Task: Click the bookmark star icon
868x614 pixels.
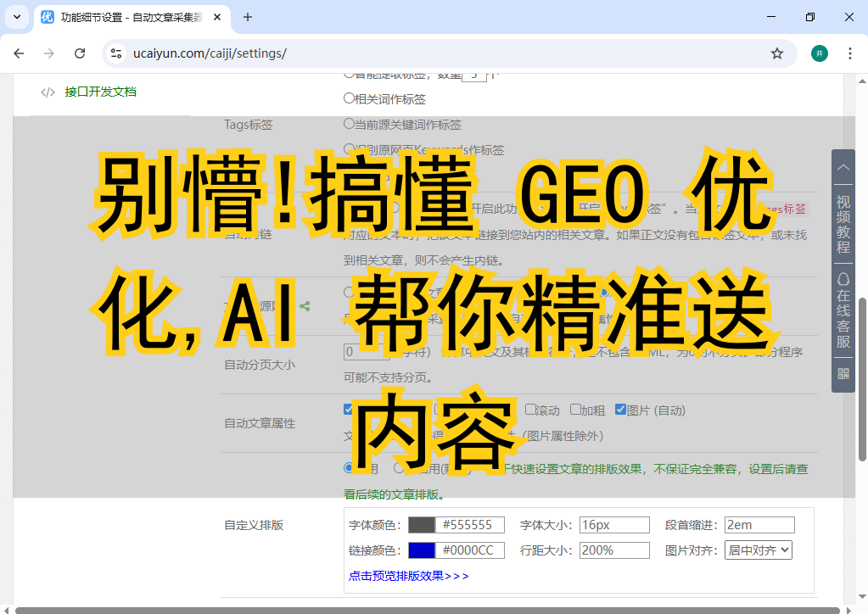Action: 776,53
